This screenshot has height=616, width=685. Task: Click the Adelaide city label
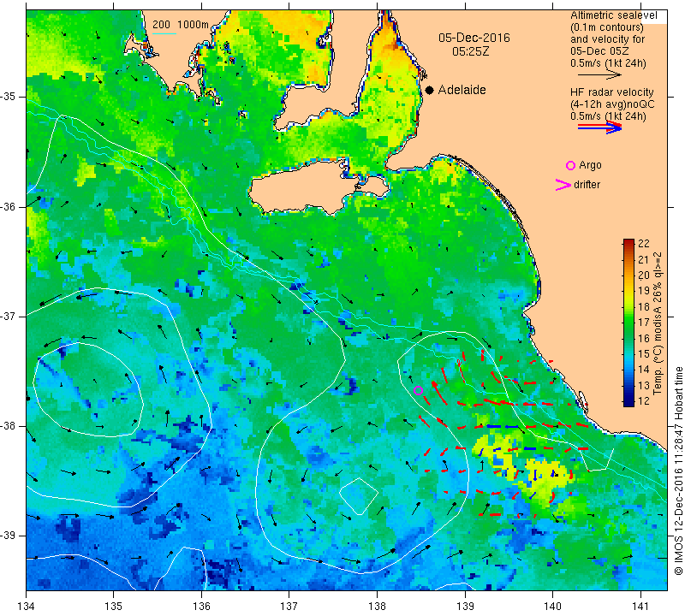[x=462, y=90]
